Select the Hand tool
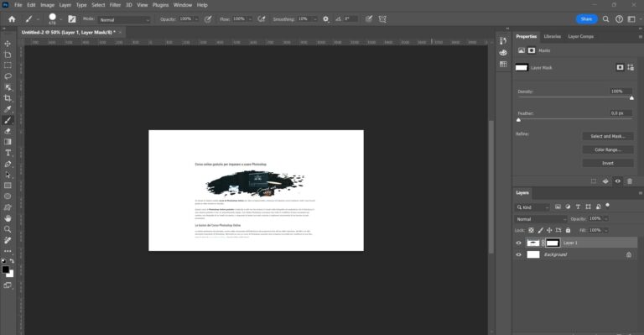This screenshot has height=335, width=644. (x=8, y=218)
